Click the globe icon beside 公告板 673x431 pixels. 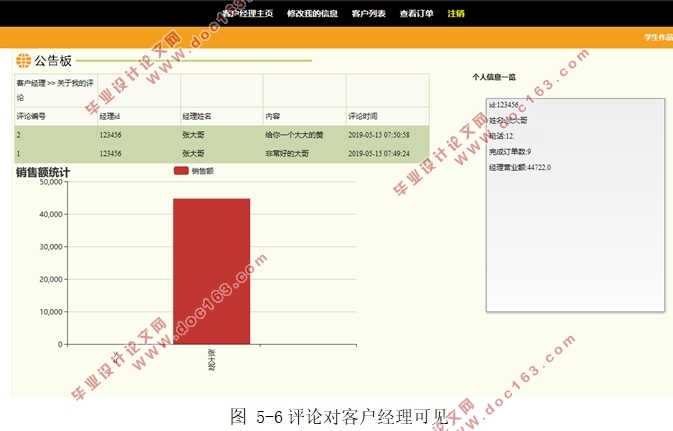pos(24,61)
